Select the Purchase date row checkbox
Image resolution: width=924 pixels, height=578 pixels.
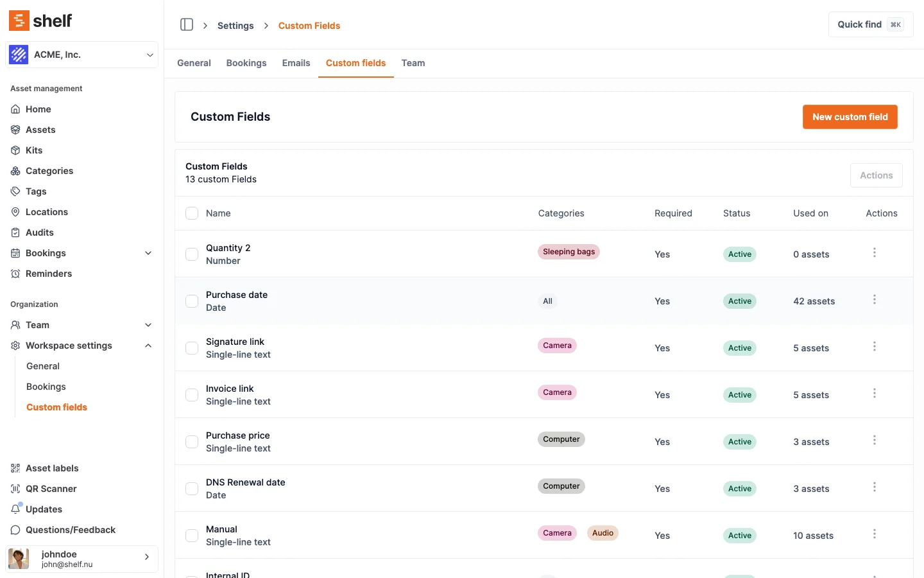click(192, 301)
